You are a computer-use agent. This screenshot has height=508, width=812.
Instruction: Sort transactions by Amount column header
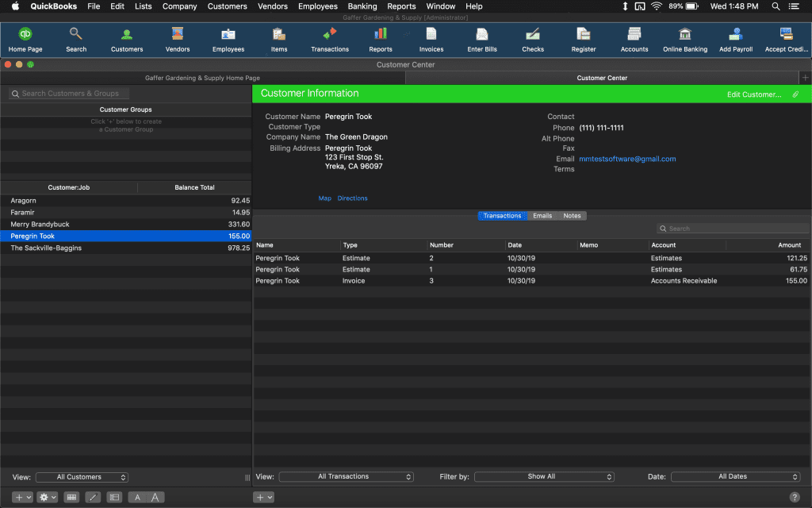coord(768,245)
